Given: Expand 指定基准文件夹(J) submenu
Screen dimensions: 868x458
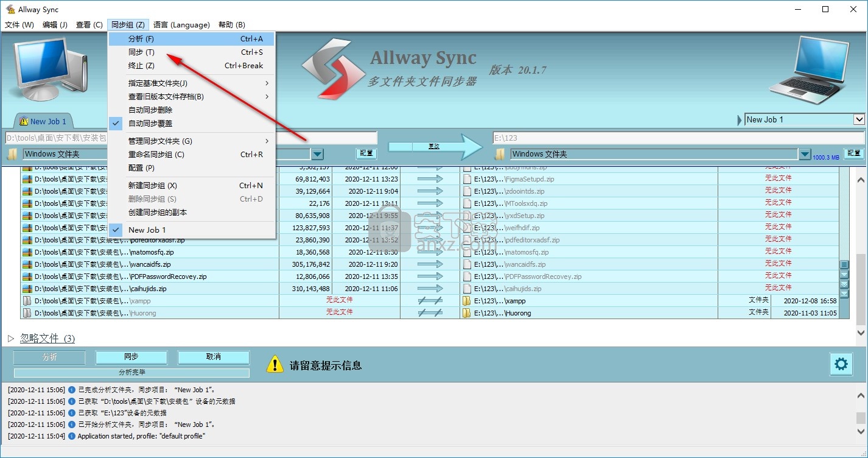Looking at the screenshot, I should (x=191, y=83).
